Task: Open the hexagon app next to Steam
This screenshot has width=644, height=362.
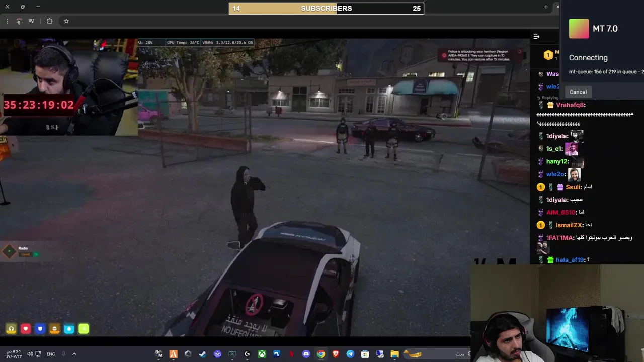Action: pos(188,354)
